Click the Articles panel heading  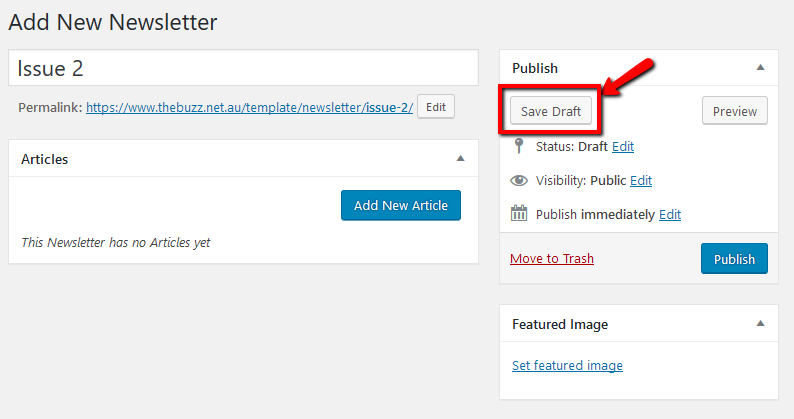(x=45, y=159)
